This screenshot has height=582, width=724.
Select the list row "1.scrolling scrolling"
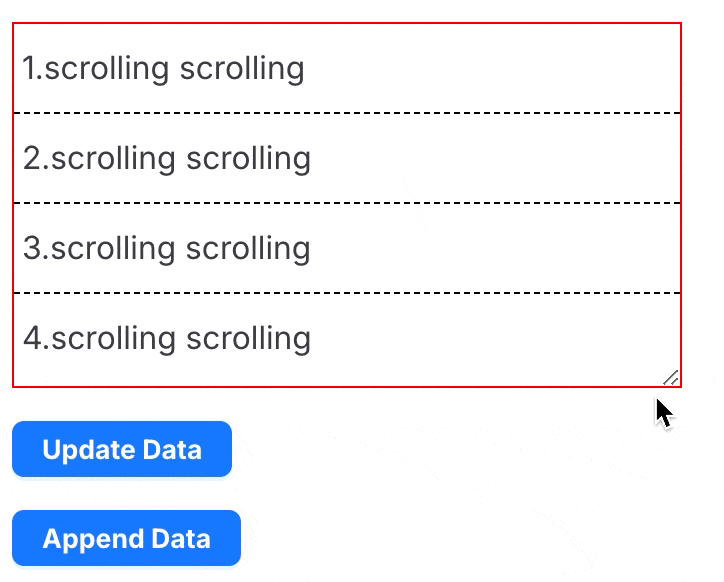point(347,68)
